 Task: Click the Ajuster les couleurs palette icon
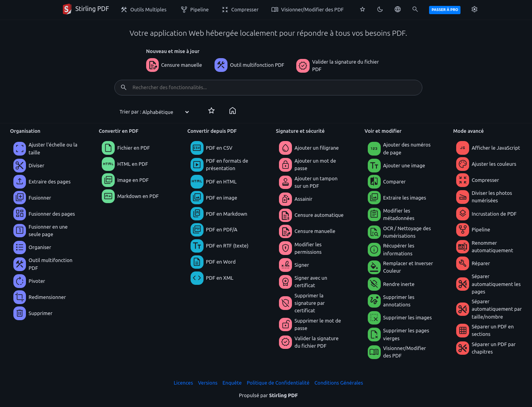[462, 164]
